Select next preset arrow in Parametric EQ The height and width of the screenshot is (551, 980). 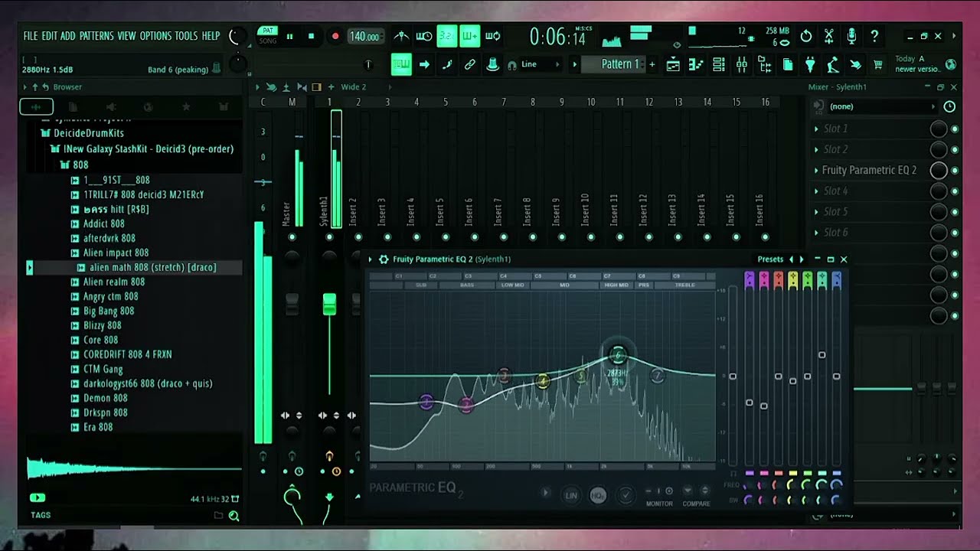[802, 259]
